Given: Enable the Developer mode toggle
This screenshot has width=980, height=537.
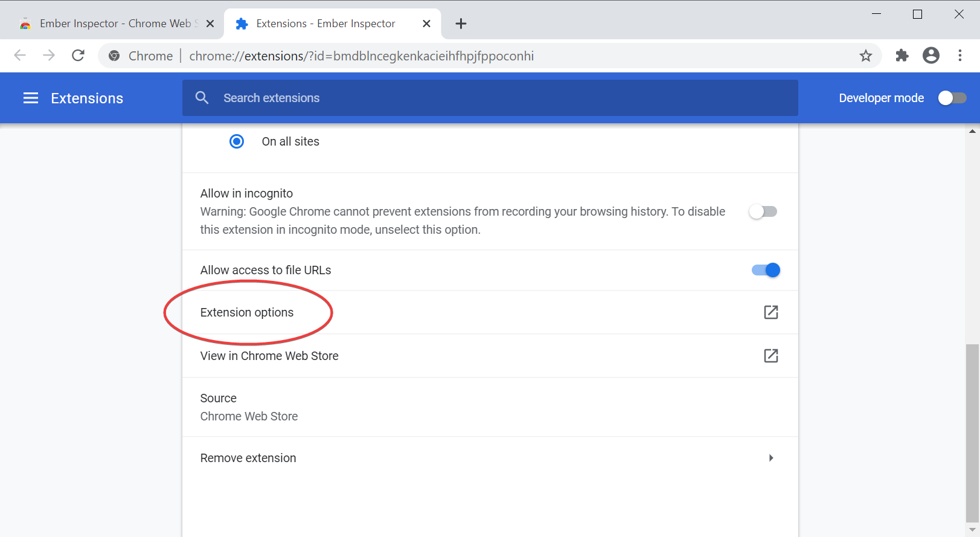Looking at the screenshot, I should [x=952, y=98].
